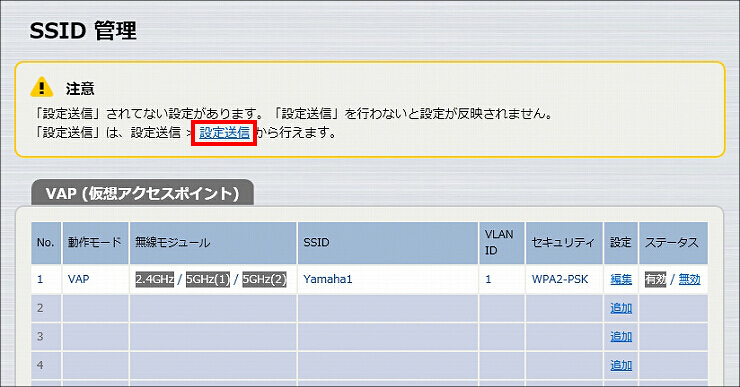Click the セキュリティ column header

(x=563, y=243)
